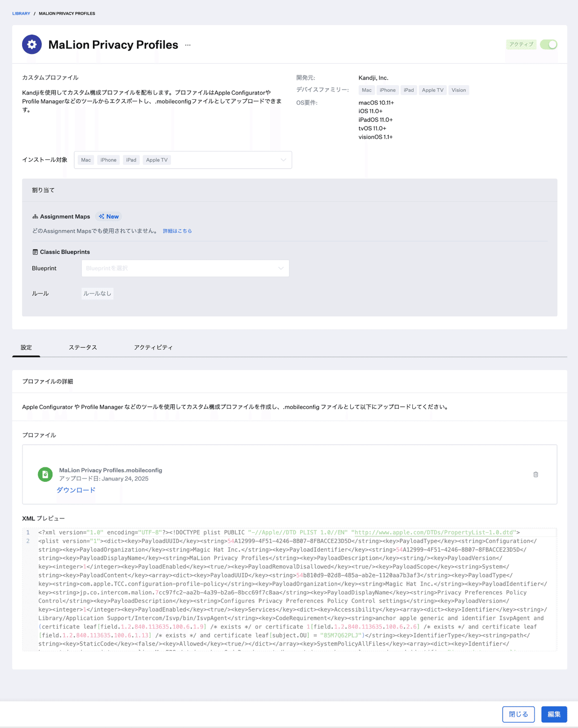
Task: Click the ルールなし rules field
Action: 97,293
